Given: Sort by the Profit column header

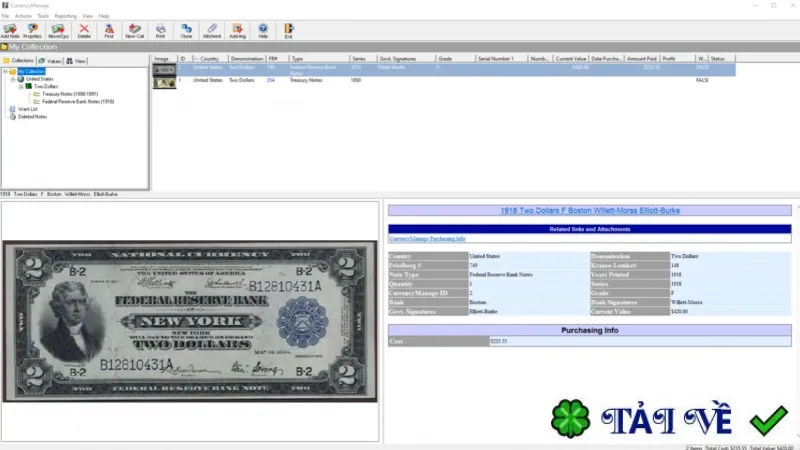Looking at the screenshot, I should (x=677, y=59).
